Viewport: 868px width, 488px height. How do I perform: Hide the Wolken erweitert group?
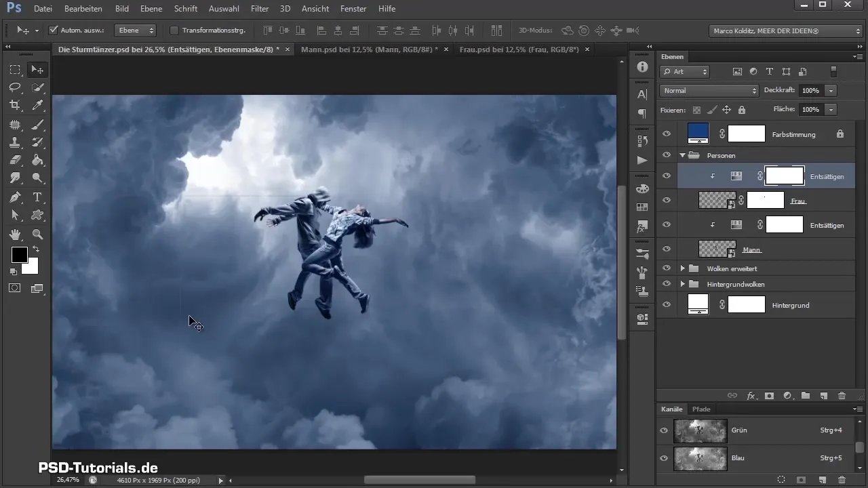(x=667, y=268)
